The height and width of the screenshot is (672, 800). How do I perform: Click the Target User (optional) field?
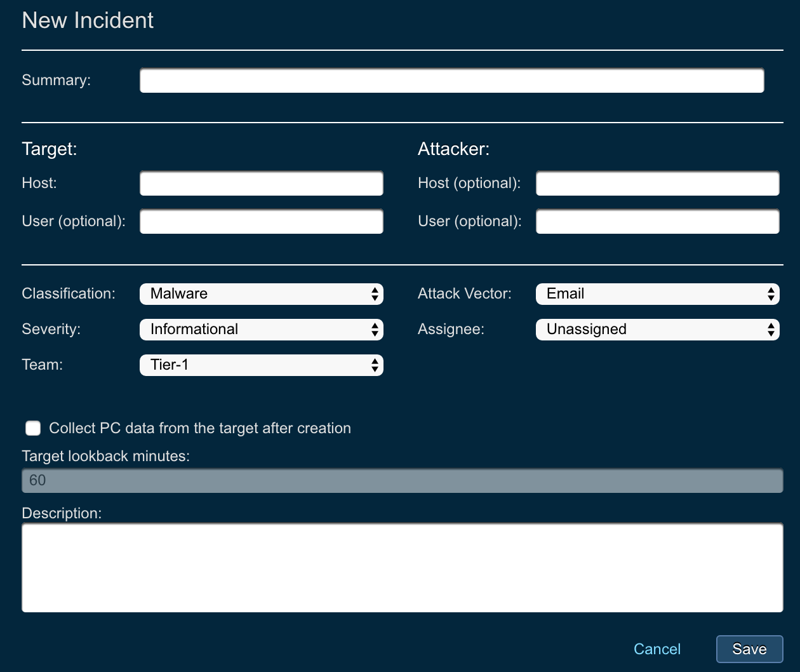coord(261,222)
